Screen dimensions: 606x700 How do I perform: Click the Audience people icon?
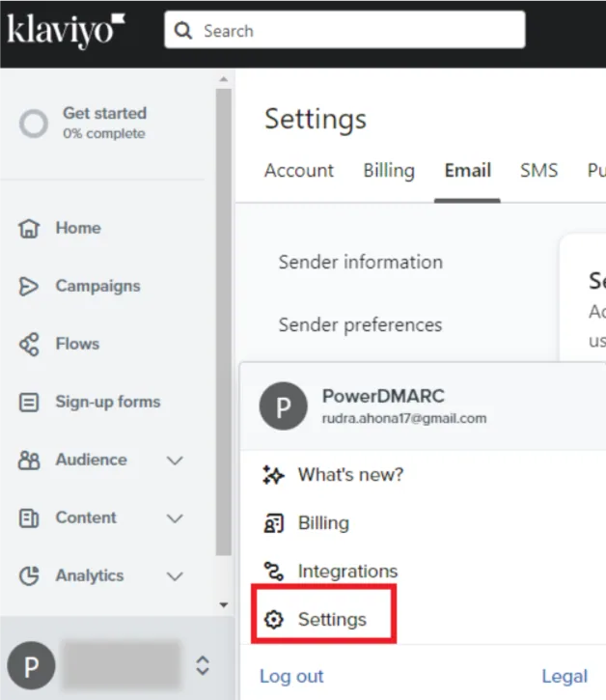pos(29,460)
